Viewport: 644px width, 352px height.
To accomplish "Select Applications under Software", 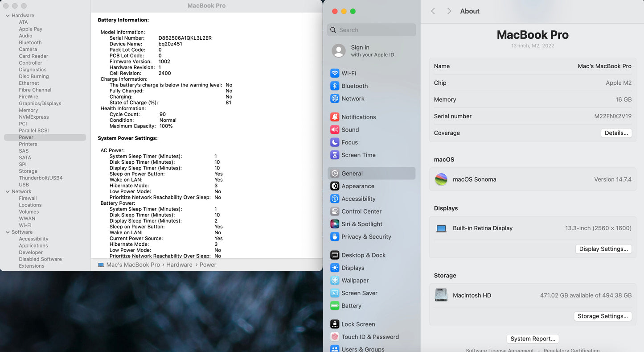I will [x=33, y=246].
